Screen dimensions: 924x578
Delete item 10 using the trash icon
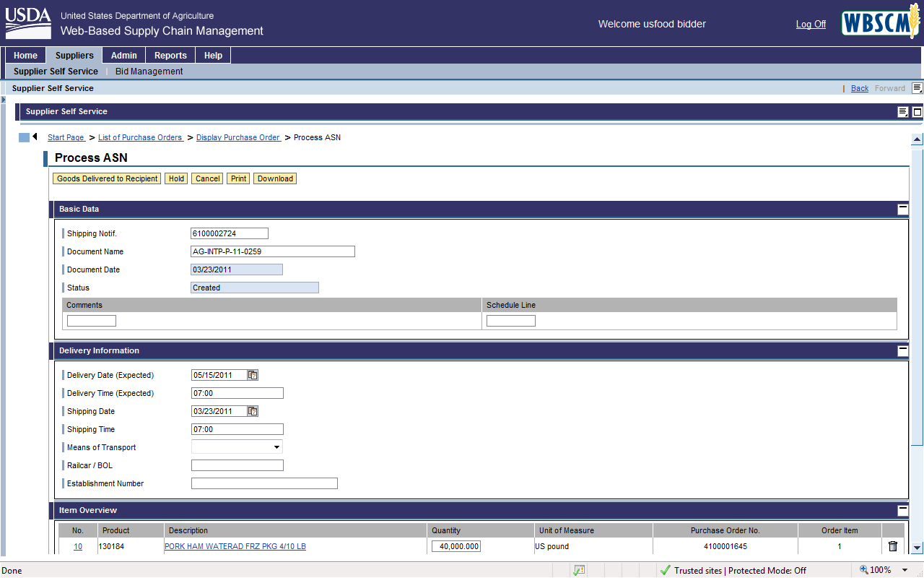click(x=892, y=546)
